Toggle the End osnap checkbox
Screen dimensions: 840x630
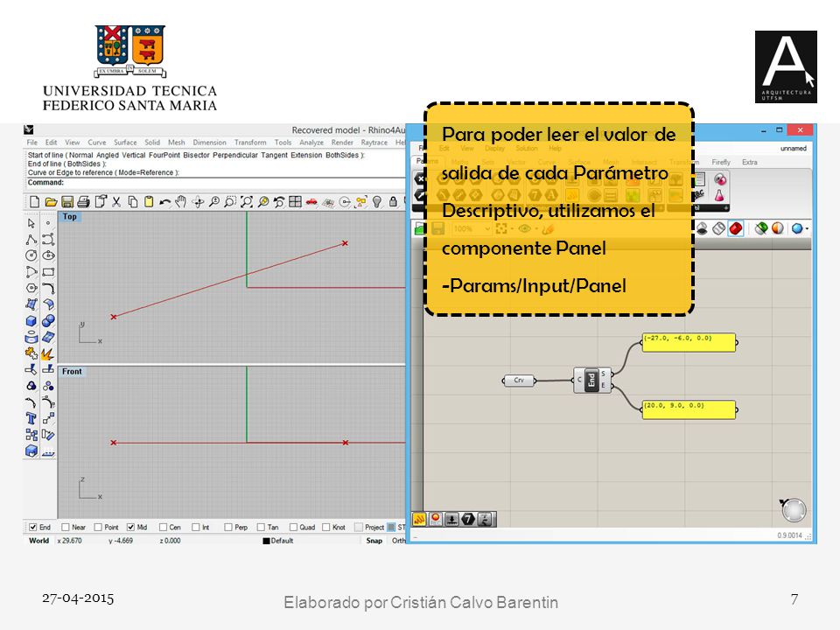(33, 527)
